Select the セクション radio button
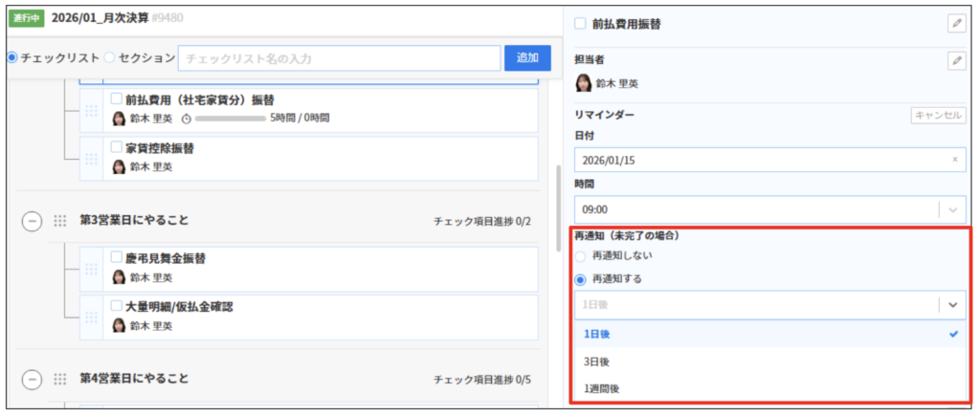This screenshot has height=416, width=980. (109, 57)
